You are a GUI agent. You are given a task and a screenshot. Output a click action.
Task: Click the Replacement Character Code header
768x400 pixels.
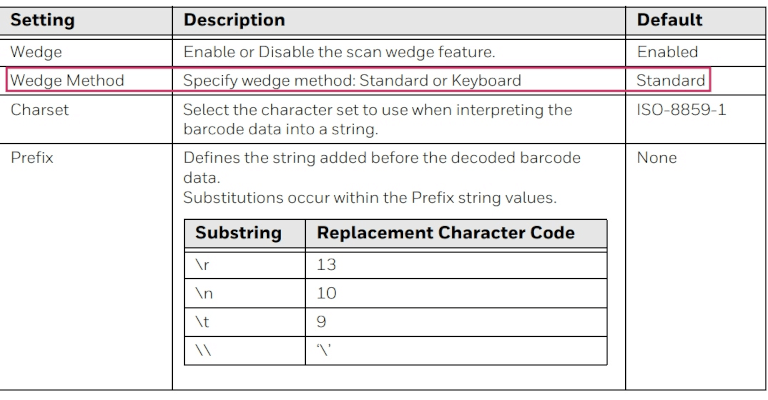(445, 233)
